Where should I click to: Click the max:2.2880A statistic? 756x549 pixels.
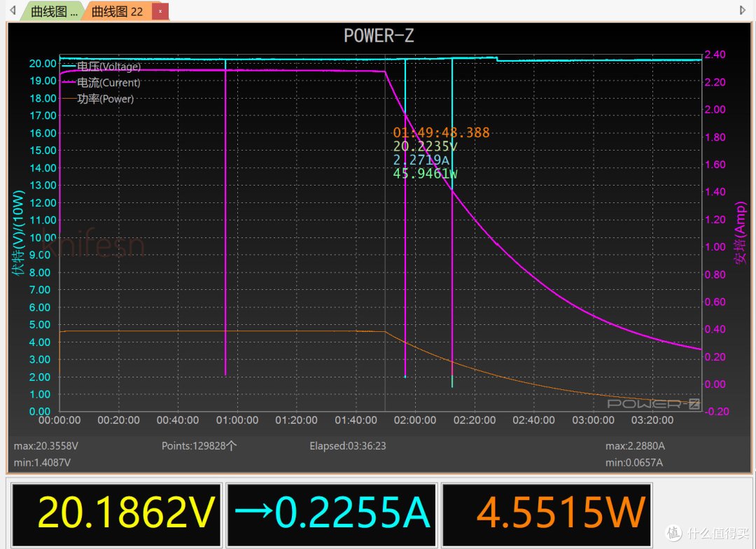(635, 446)
